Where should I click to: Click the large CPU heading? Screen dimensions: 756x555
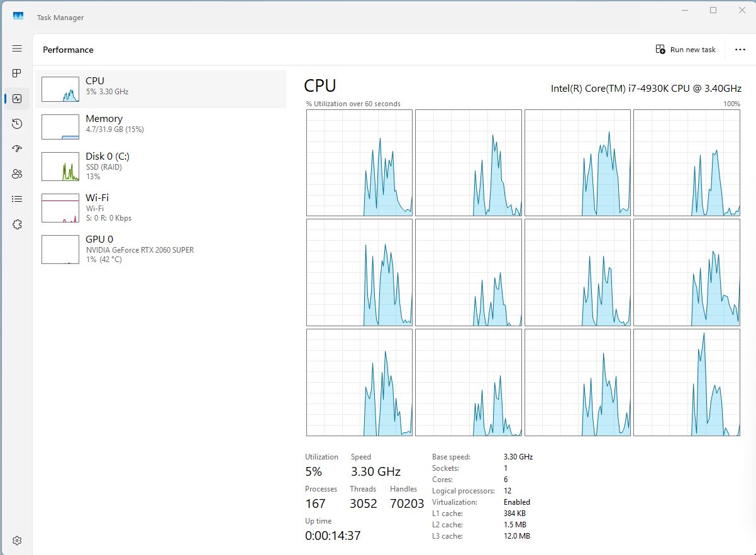[x=320, y=85]
